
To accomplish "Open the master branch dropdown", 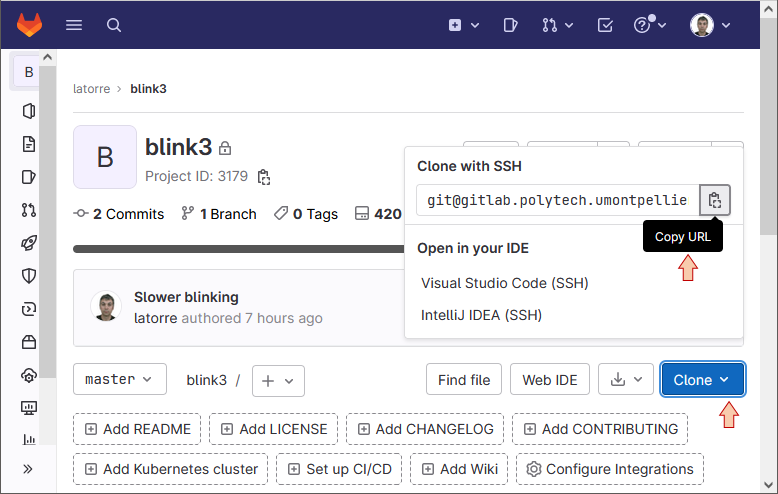I will [120, 379].
